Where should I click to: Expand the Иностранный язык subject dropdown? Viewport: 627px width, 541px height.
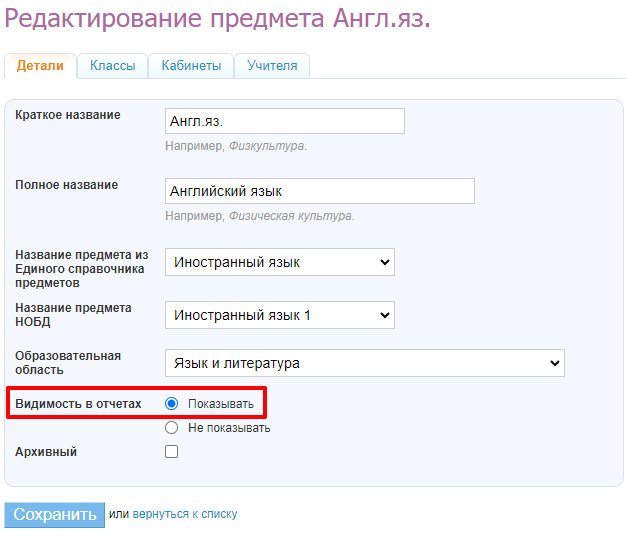point(279,262)
